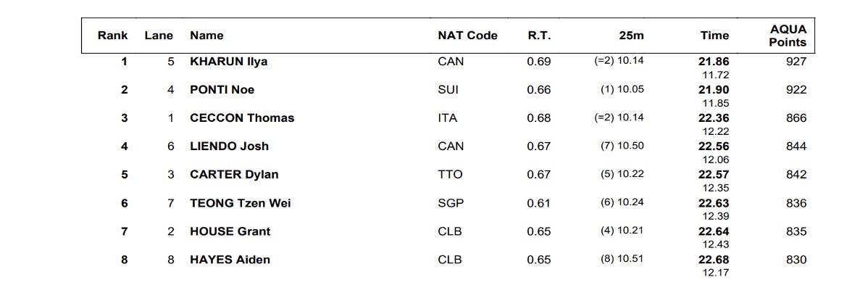Select the name PONTI Noe
Screen dimensions: 868x293
point(222,90)
